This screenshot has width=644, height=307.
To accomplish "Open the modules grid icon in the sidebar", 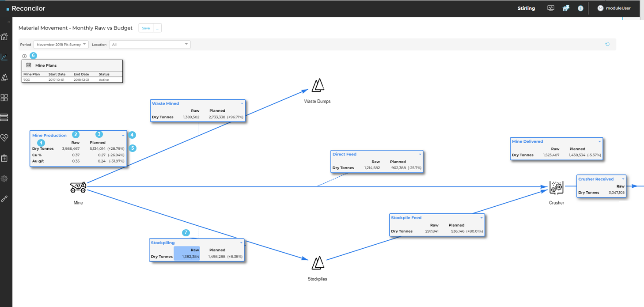I will [5, 98].
